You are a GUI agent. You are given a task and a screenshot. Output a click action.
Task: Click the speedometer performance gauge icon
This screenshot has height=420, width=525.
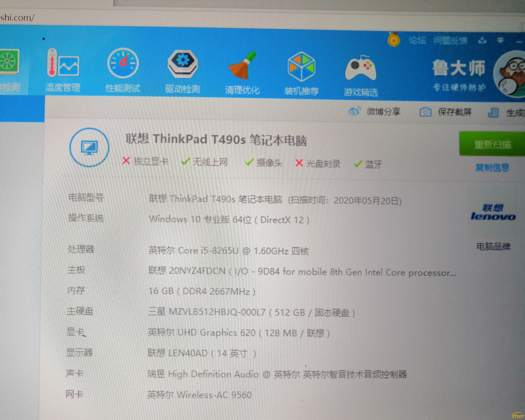click(123, 63)
